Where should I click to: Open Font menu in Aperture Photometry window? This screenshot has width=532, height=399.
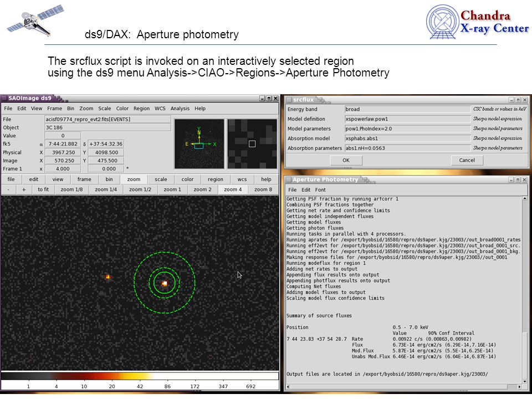(320, 190)
